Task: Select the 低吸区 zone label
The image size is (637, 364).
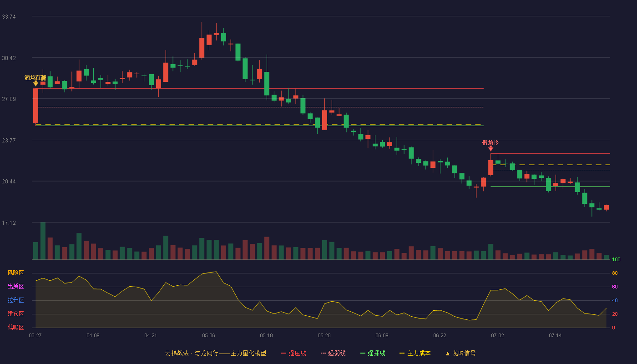Action: (x=15, y=327)
